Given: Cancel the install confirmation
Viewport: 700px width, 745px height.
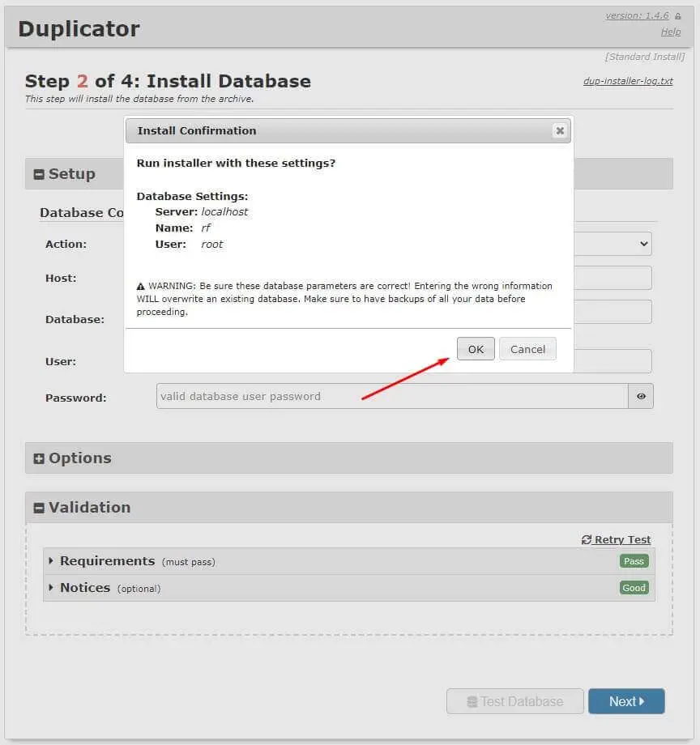Looking at the screenshot, I should [x=527, y=349].
